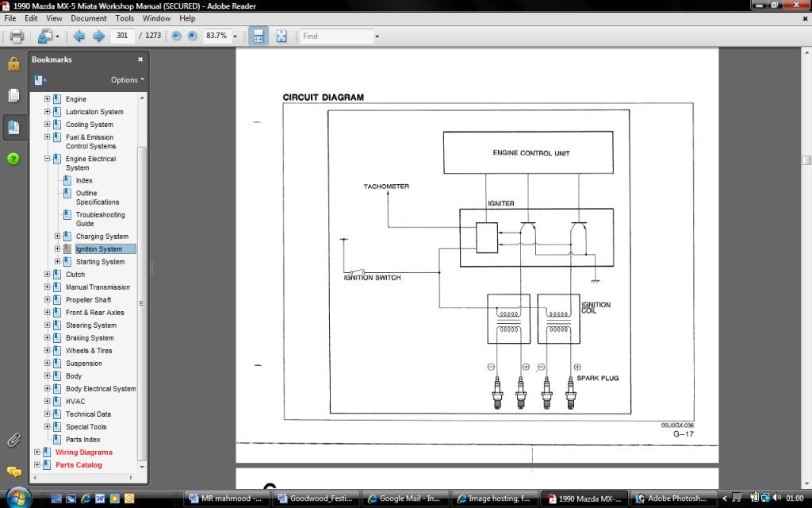812x508 pixels.
Task: Expand the Charging System bookmark
Action: 57,236
